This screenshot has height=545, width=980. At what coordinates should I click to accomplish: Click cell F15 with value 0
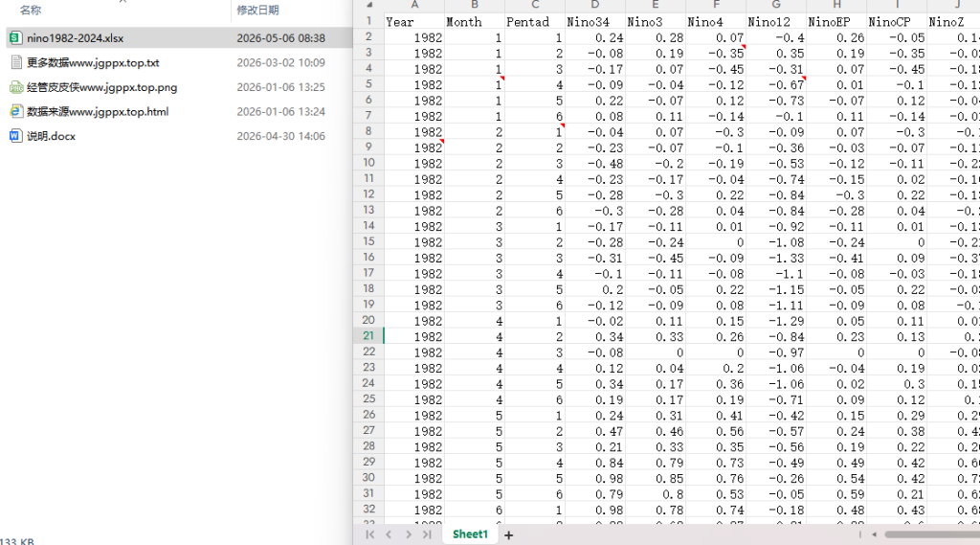point(716,242)
